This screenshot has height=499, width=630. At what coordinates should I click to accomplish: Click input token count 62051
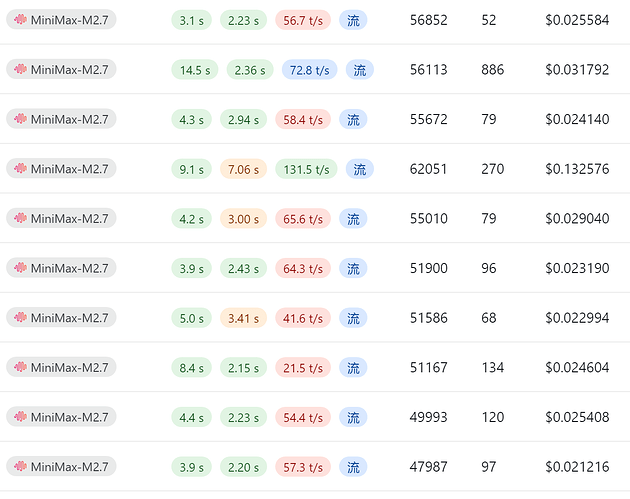pyautogui.click(x=428, y=169)
